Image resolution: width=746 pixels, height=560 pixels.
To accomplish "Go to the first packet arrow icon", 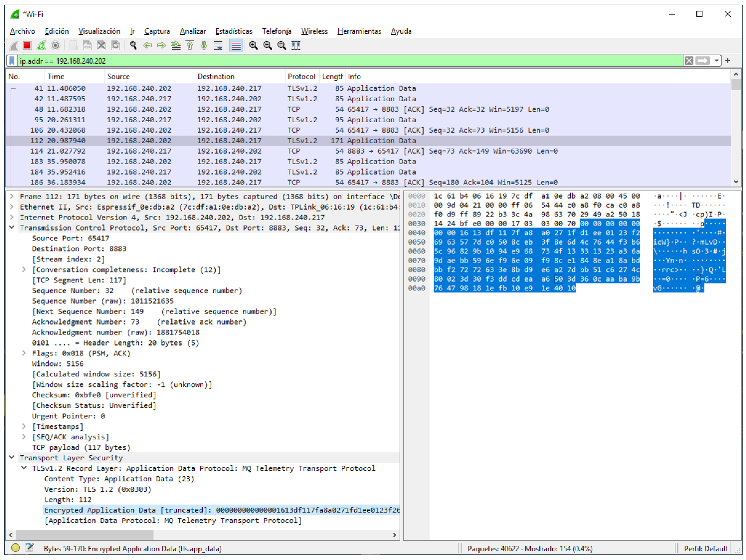I will click(x=190, y=45).
